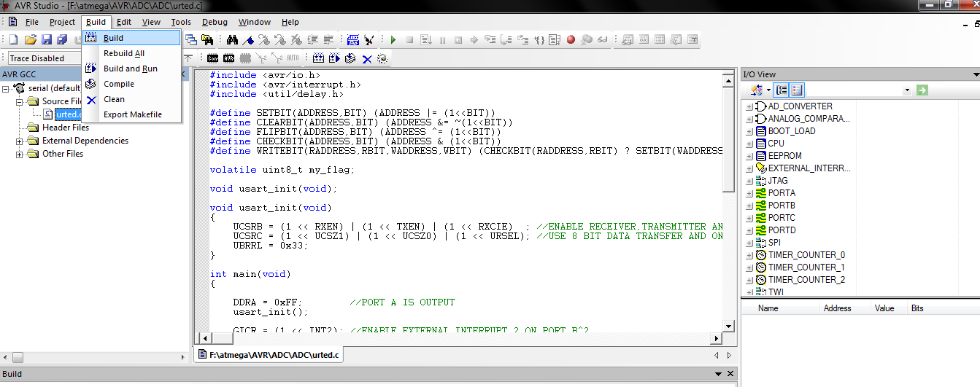The width and height of the screenshot is (980, 387).
Task: Decrease indent with the outdent icon
Action: coord(329,39)
